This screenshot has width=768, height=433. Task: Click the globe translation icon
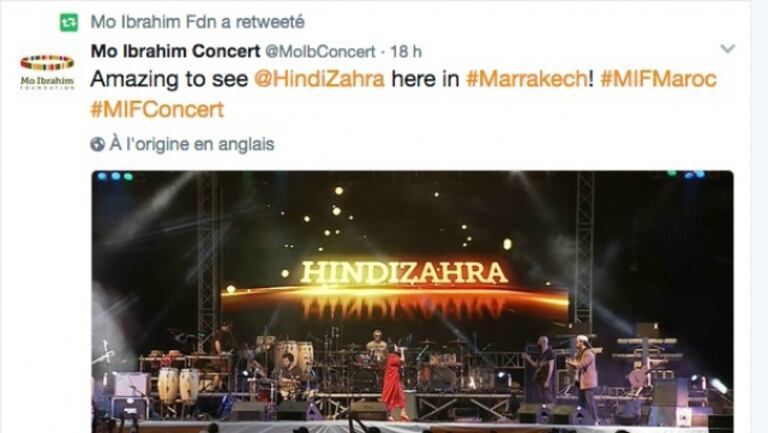click(x=97, y=144)
